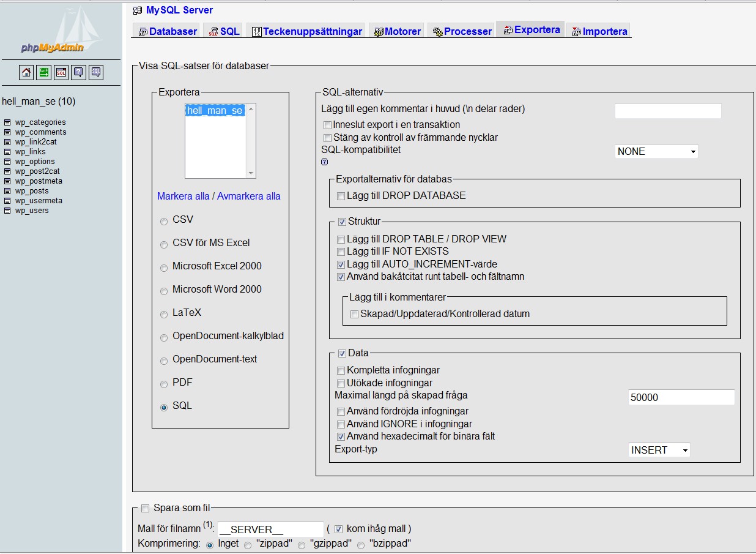Select the CSV export format
756x554 pixels.
tap(164, 222)
